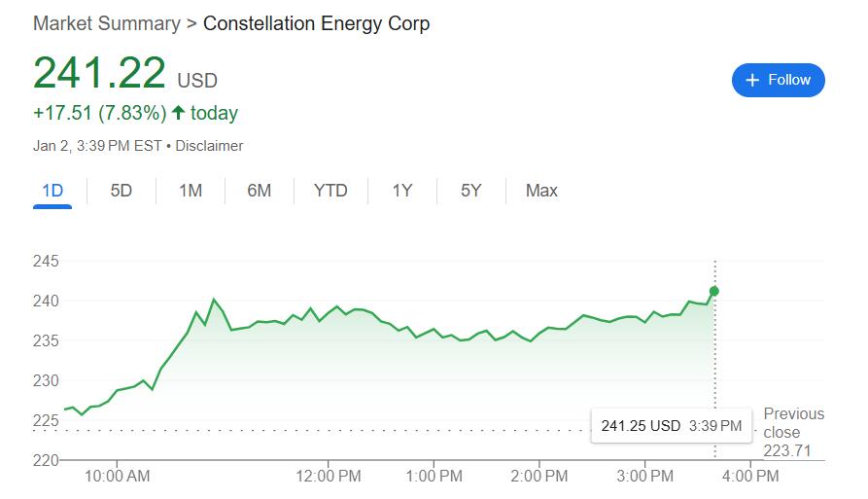Click the green current-price dot on chart
868x499 pixels.
[x=715, y=291]
